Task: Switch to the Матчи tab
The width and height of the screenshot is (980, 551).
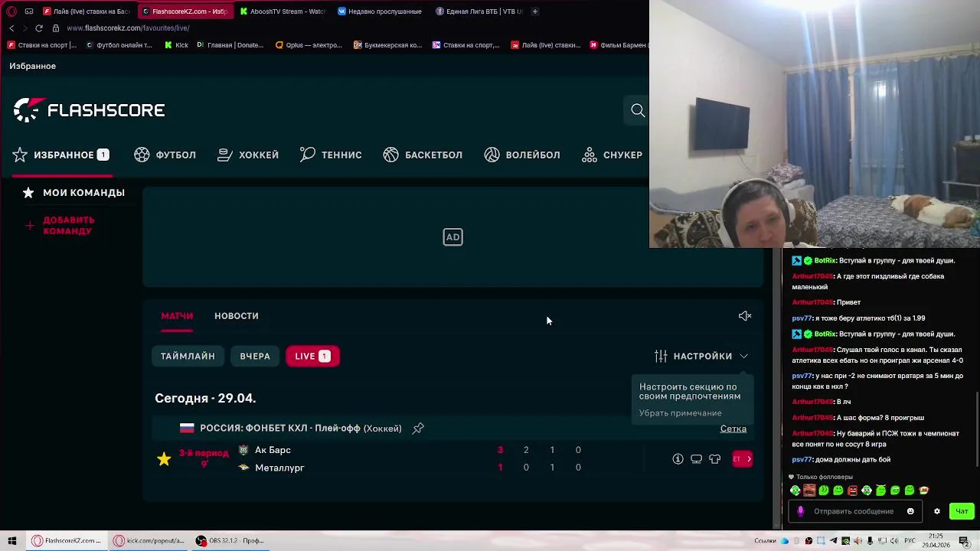Action: tap(177, 316)
